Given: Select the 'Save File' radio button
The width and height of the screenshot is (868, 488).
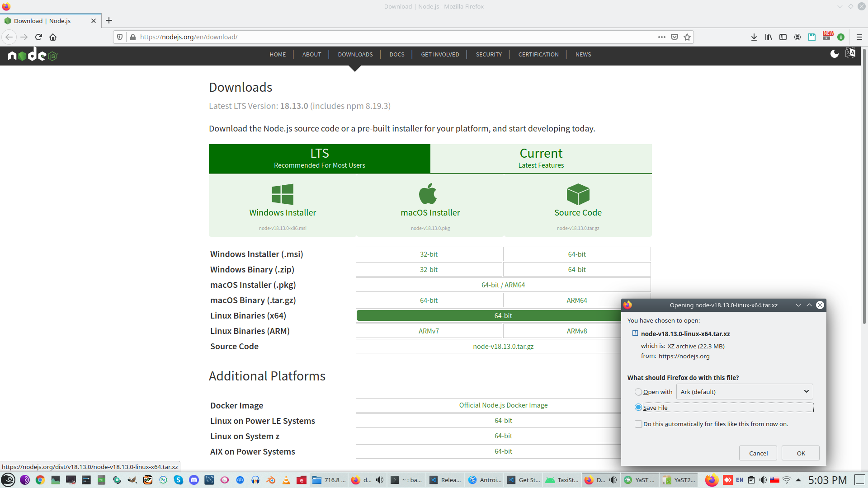Looking at the screenshot, I should coord(638,408).
